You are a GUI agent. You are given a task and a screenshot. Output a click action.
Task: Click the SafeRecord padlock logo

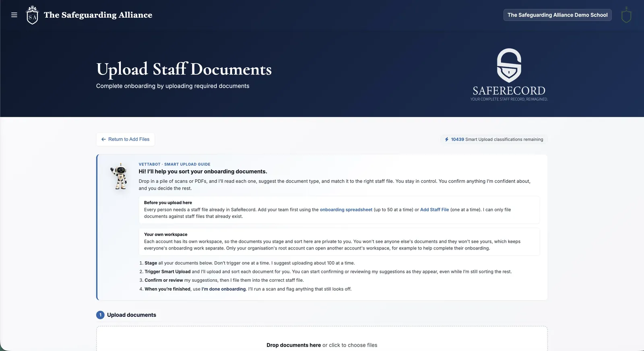point(509,66)
